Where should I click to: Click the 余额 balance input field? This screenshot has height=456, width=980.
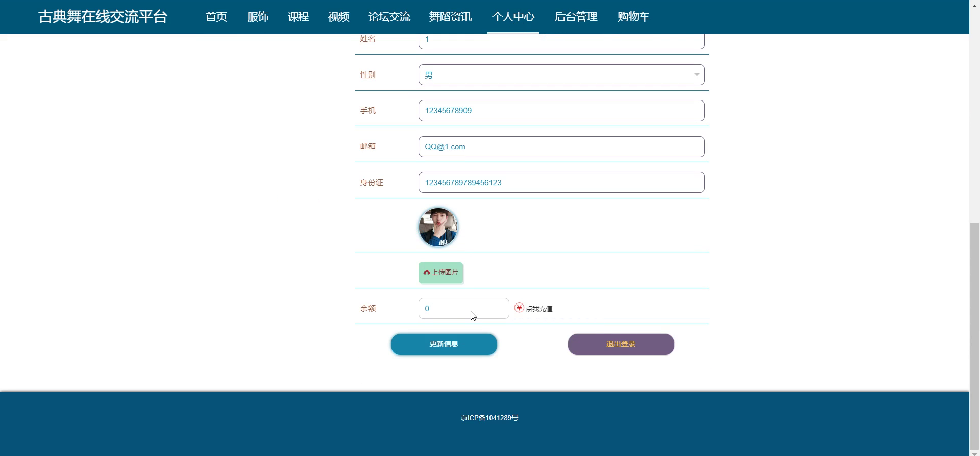464,309
